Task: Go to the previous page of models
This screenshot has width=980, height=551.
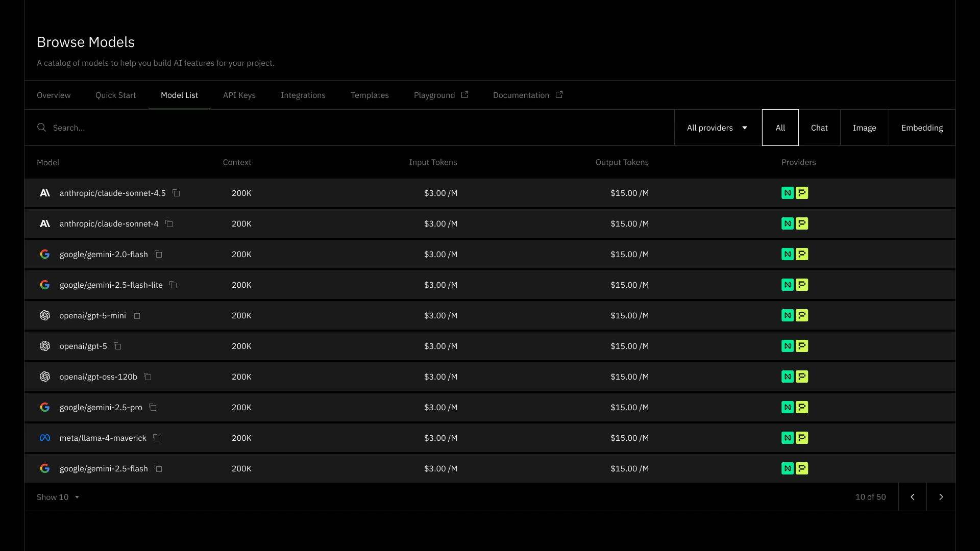Action: [x=912, y=497]
